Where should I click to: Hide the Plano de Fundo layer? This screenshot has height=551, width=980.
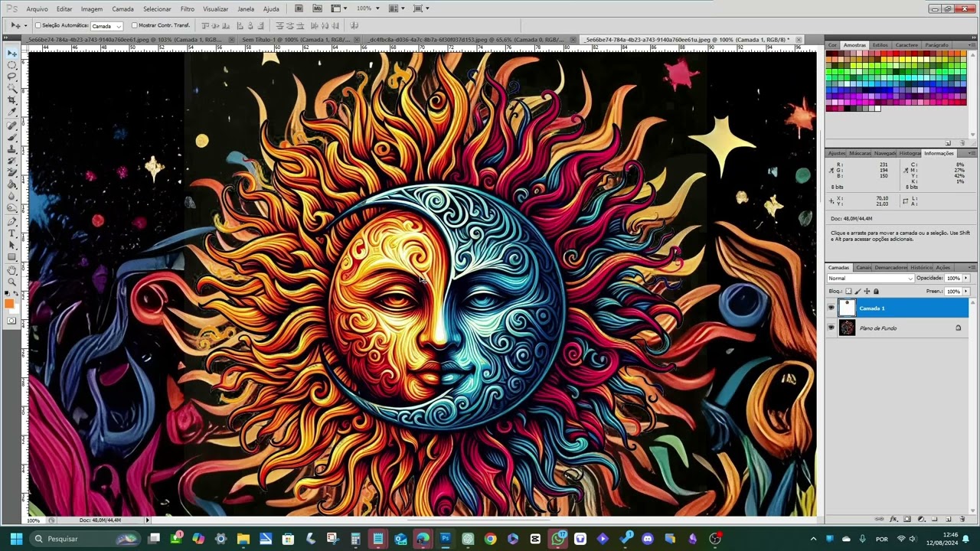(831, 328)
